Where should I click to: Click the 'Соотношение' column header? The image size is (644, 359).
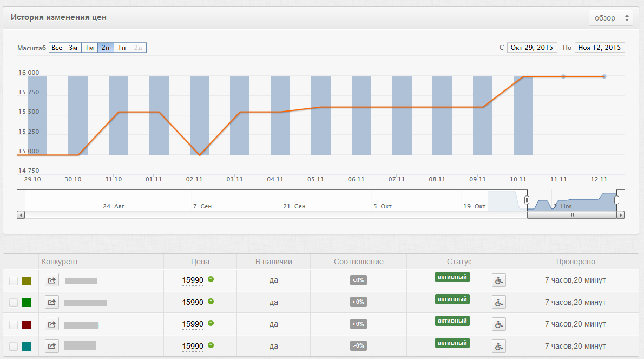tap(359, 262)
